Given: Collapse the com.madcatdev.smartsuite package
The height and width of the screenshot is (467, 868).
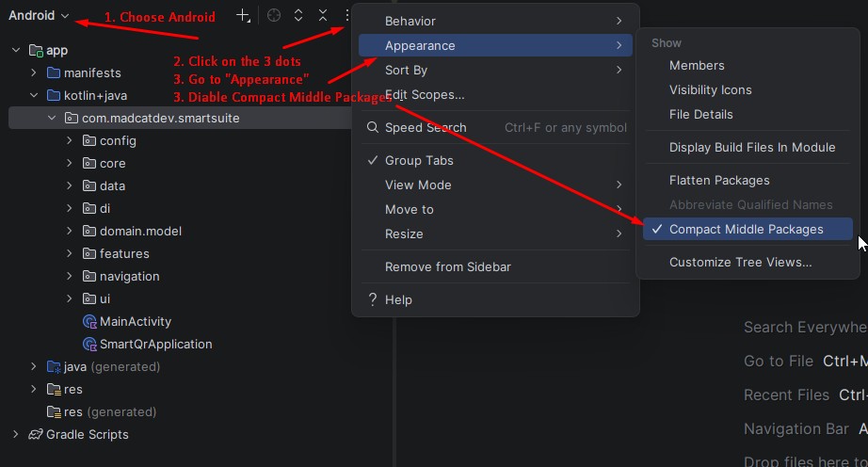Looking at the screenshot, I should [52, 118].
